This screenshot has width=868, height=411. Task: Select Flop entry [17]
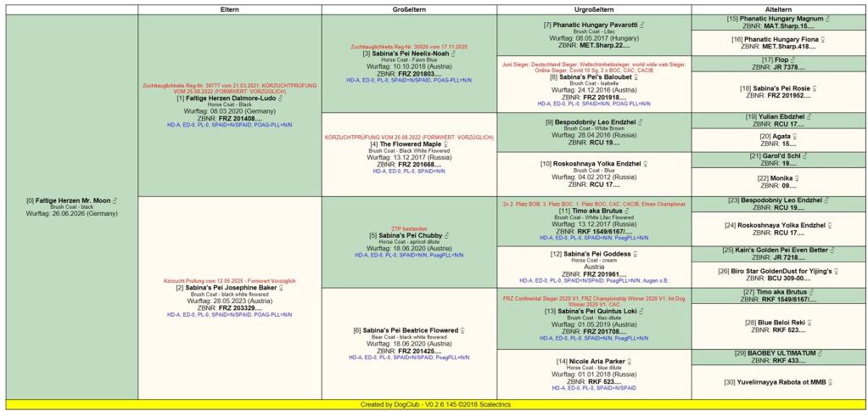[780, 59]
